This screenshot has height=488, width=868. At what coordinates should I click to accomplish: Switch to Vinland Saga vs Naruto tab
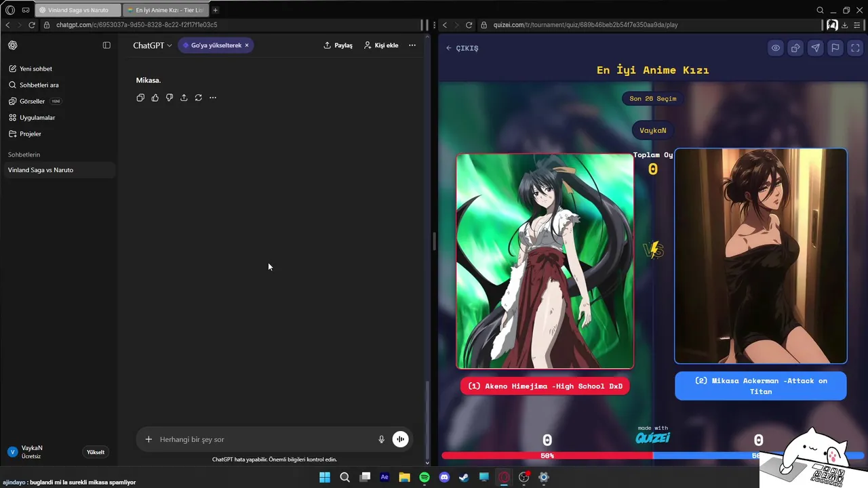[x=79, y=10]
